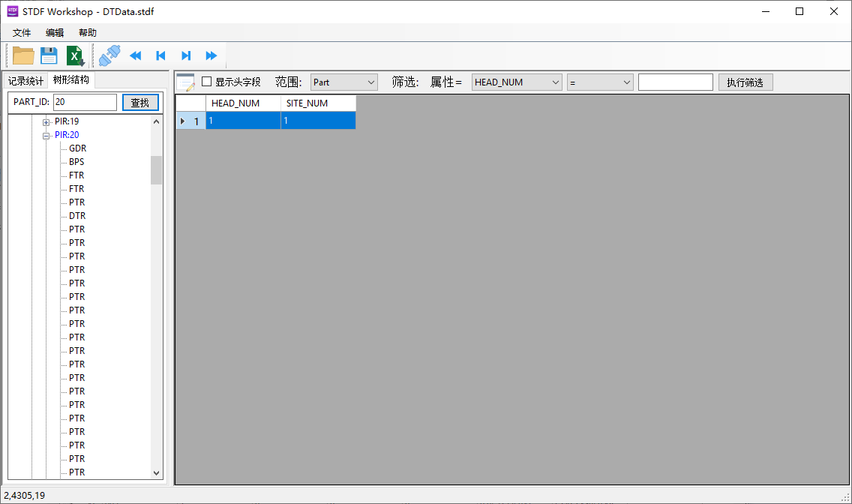Select the DTR item in tree

pos(77,216)
